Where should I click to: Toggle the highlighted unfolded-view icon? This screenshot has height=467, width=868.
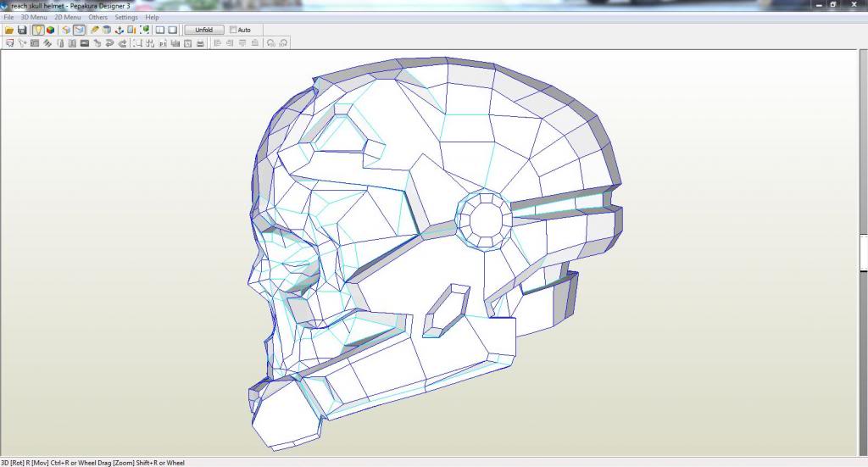79,30
